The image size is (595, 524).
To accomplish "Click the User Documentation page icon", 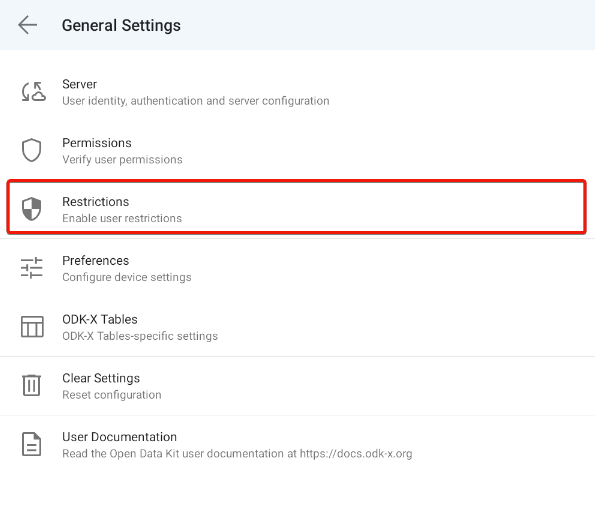I will [31, 444].
